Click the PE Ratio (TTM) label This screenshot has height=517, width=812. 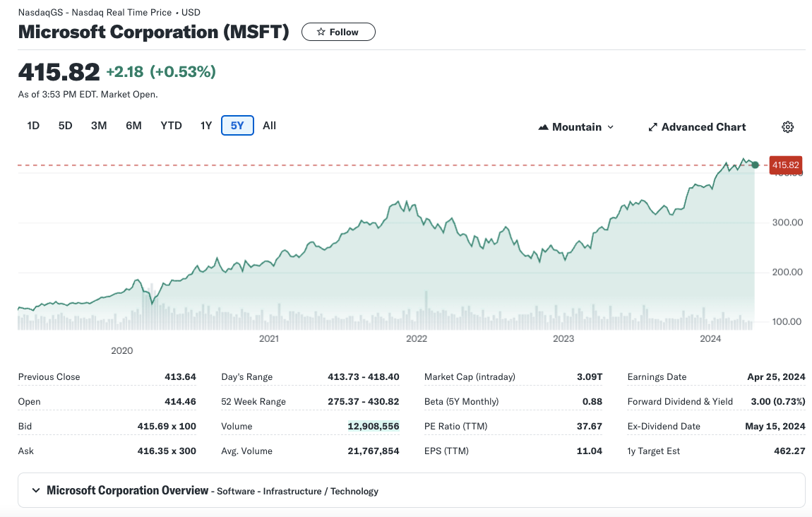455,427
